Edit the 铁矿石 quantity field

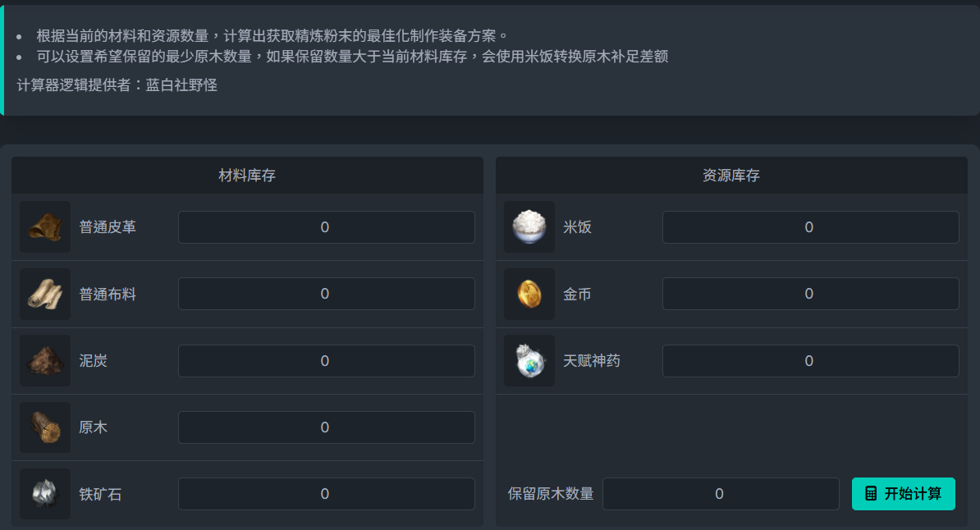coord(326,494)
